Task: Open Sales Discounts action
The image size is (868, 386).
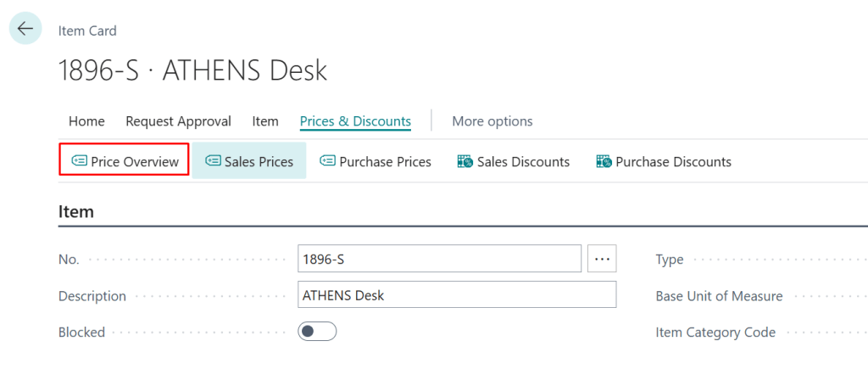Action: pos(513,161)
